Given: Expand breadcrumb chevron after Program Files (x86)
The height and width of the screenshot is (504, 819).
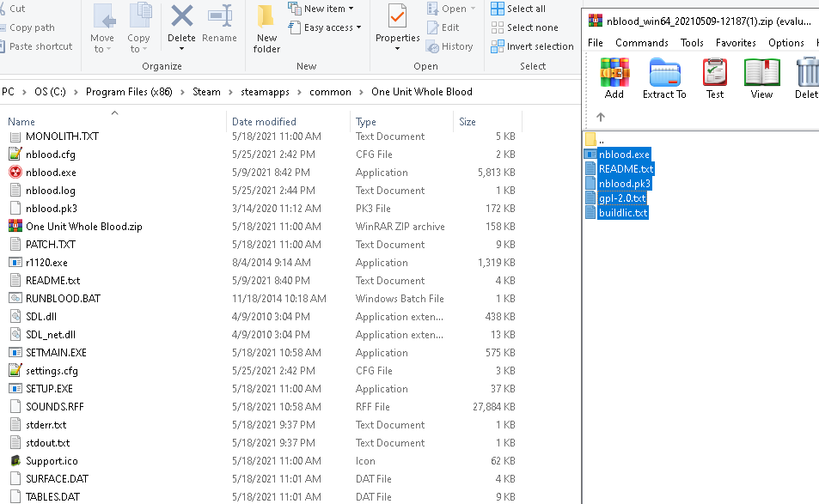Looking at the screenshot, I should click(182, 92).
